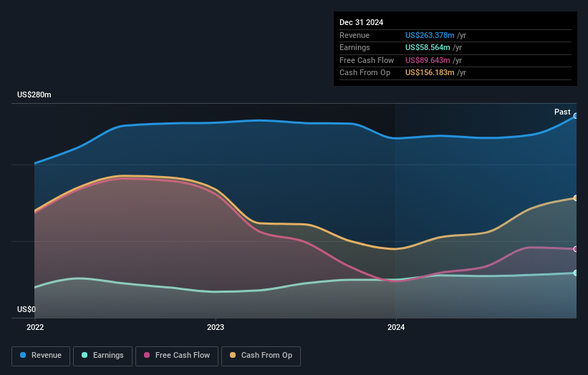Click the US$156.183m cash from op value
This screenshot has height=375, width=588.
430,73
